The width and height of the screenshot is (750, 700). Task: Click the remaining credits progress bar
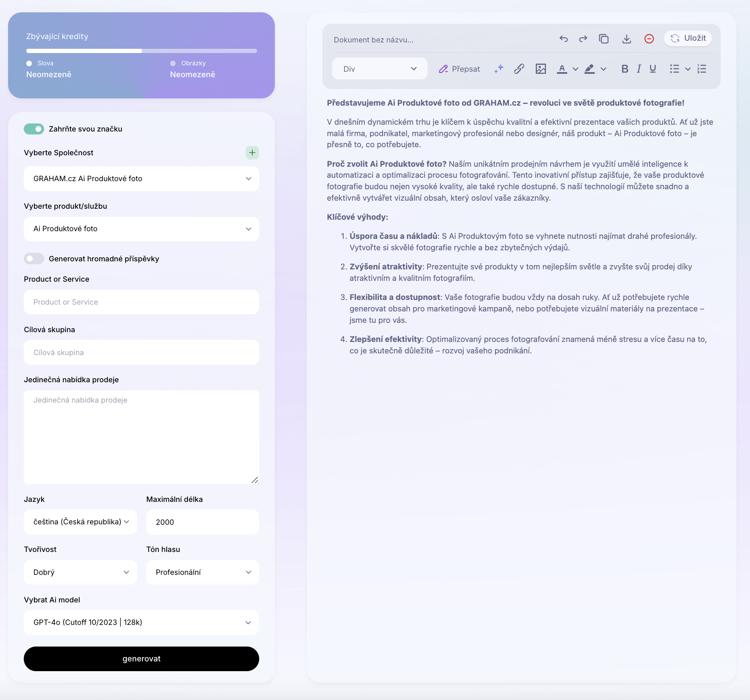coord(142,51)
